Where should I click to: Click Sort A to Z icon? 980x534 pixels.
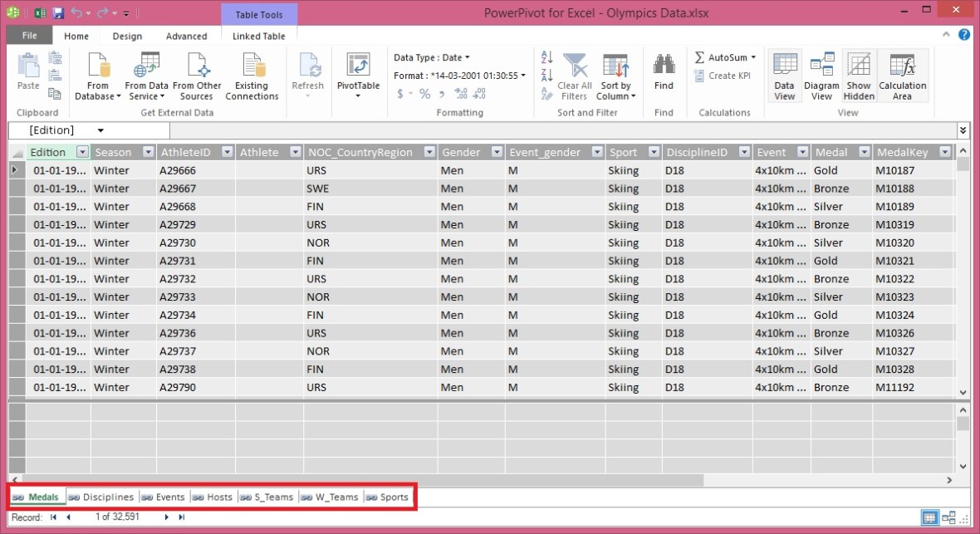click(x=546, y=57)
